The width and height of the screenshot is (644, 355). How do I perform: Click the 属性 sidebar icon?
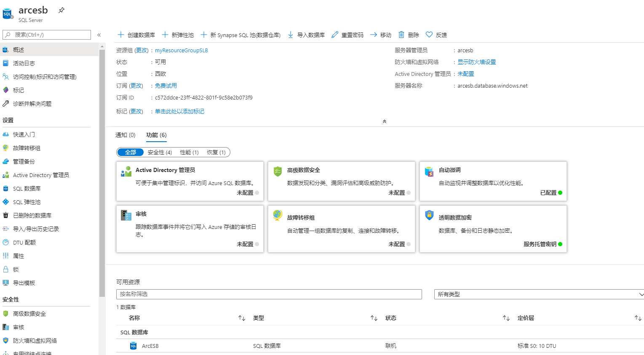[5, 256]
